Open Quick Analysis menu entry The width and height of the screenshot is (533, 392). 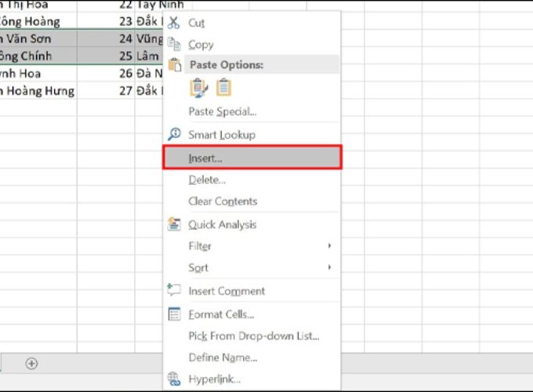[x=252, y=224]
